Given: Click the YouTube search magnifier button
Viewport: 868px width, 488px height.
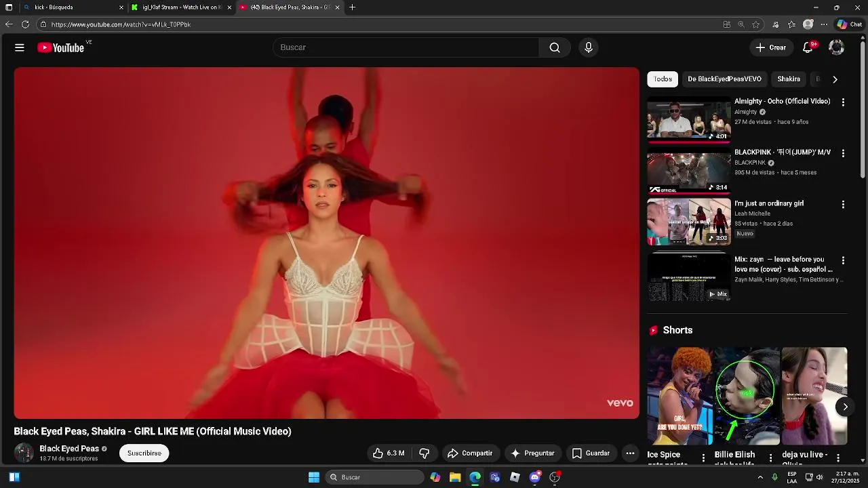Looking at the screenshot, I should [x=555, y=47].
